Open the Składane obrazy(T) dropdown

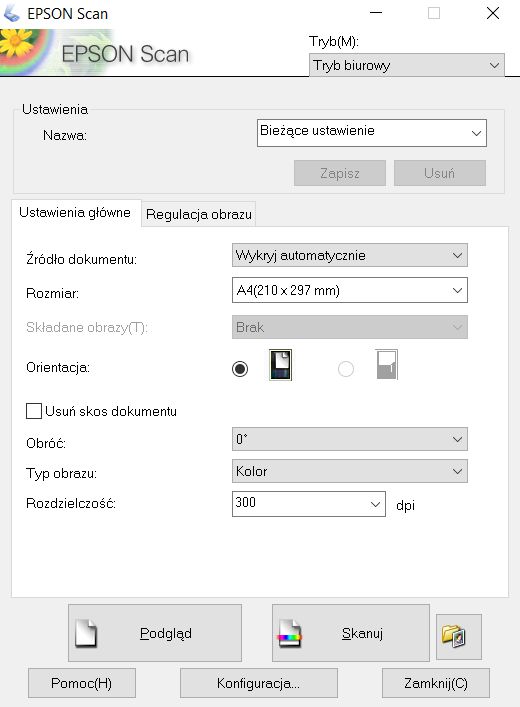350,327
